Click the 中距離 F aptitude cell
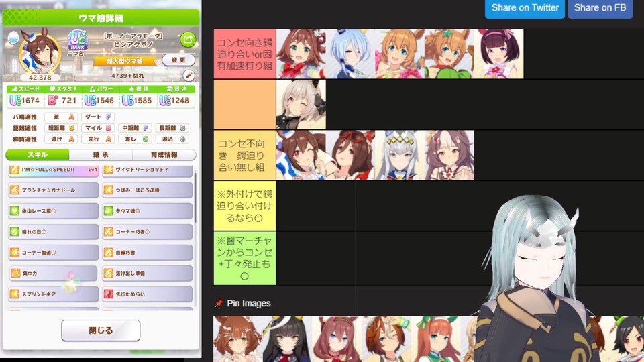Viewport: 644px width, 362px height. [x=134, y=128]
